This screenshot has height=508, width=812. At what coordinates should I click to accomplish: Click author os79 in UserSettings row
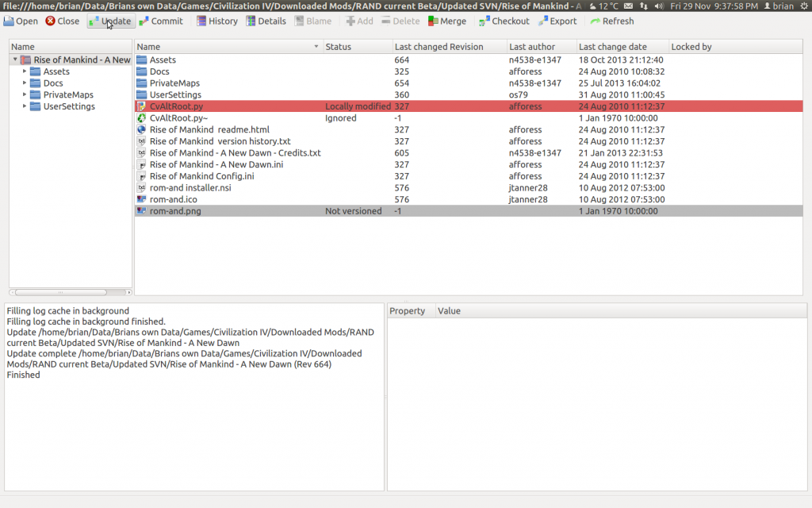pos(518,95)
